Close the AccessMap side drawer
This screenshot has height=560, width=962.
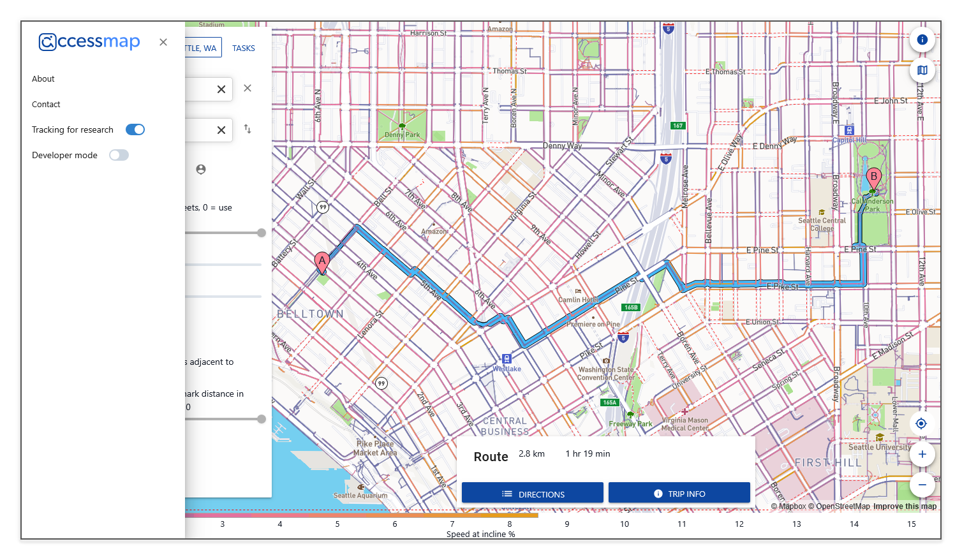[x=163, y=42]
